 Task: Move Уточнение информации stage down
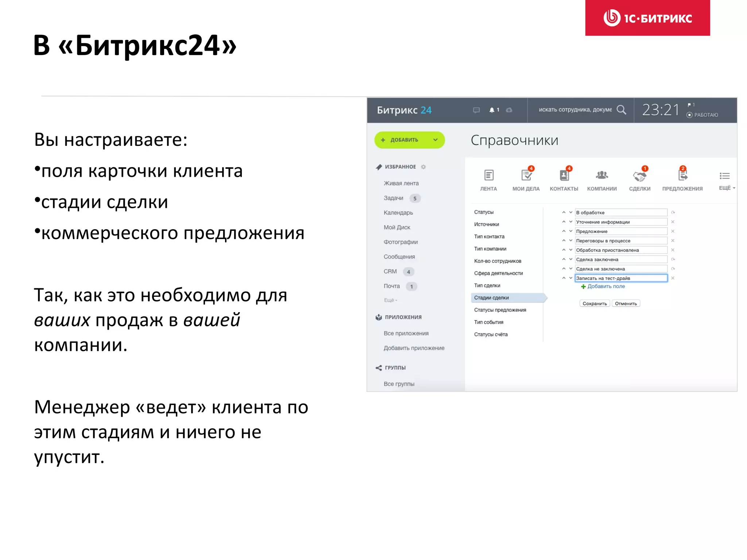tap(571, 222)
